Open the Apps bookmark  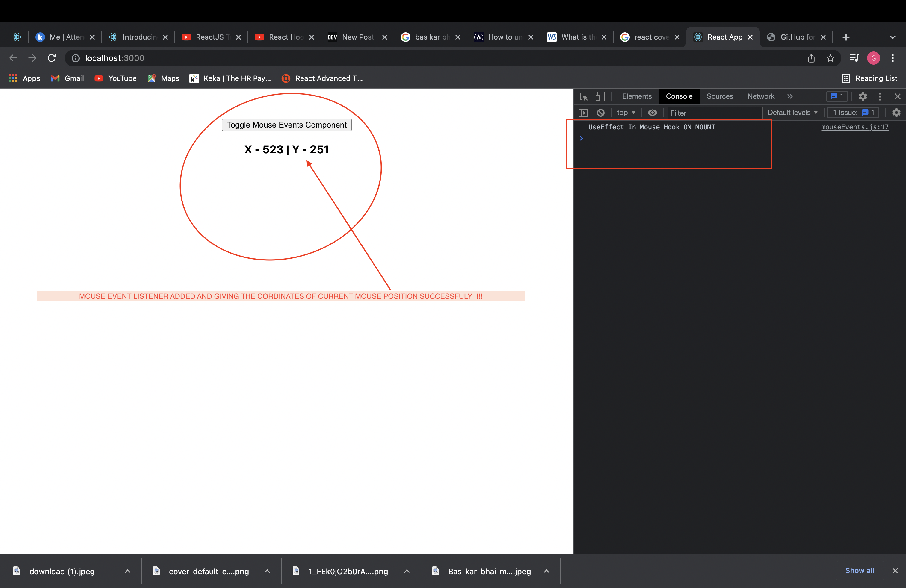(x=24, y=78)
